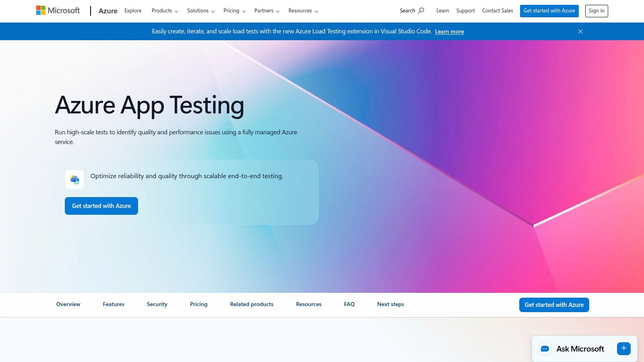Expand Ask Microsoft with the plus button
644x362 pixels.
[x=624, y=348]
